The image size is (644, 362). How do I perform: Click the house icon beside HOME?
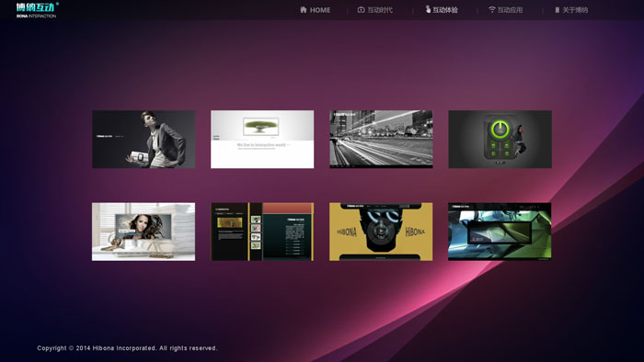303,9
